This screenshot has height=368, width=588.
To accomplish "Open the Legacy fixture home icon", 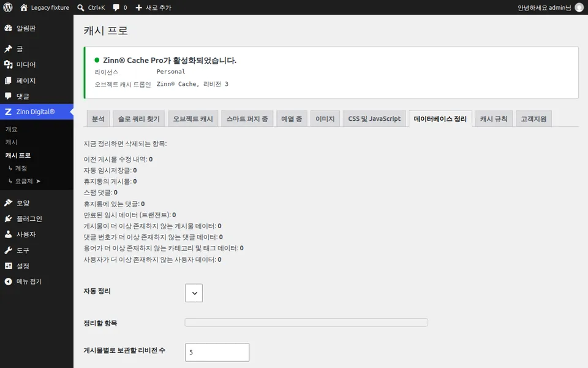I will [24, 7].
